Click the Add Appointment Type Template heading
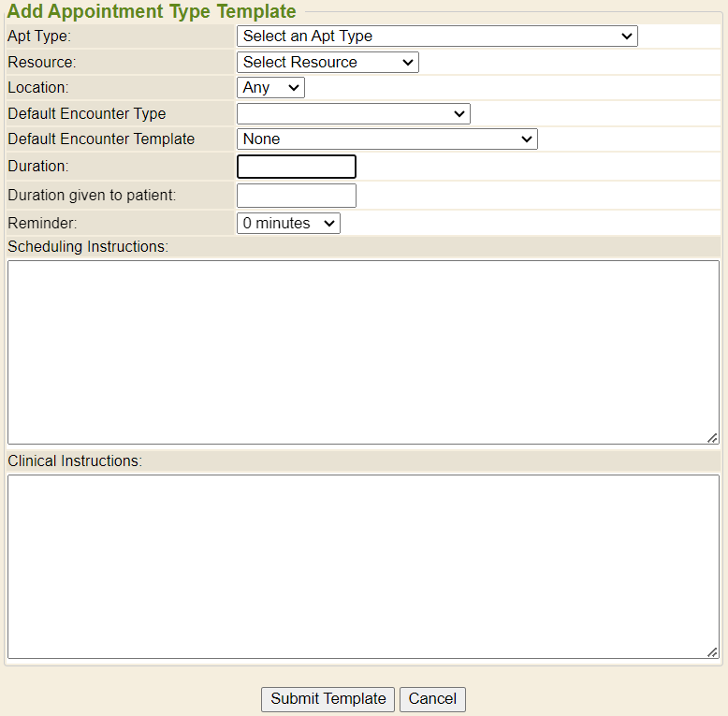The width and height of the screenshot is (728, 716). [x=152, y=12]
